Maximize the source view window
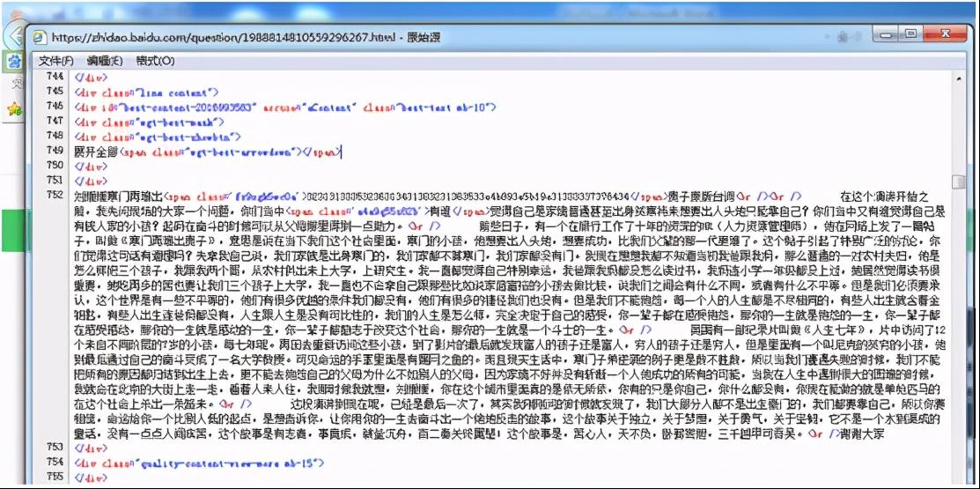Screen dimensions: 980x489 pos(910,35)
